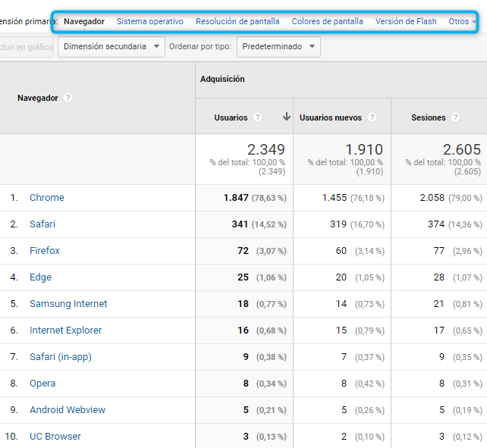Open the Firefox browser row link

(45, 251)
